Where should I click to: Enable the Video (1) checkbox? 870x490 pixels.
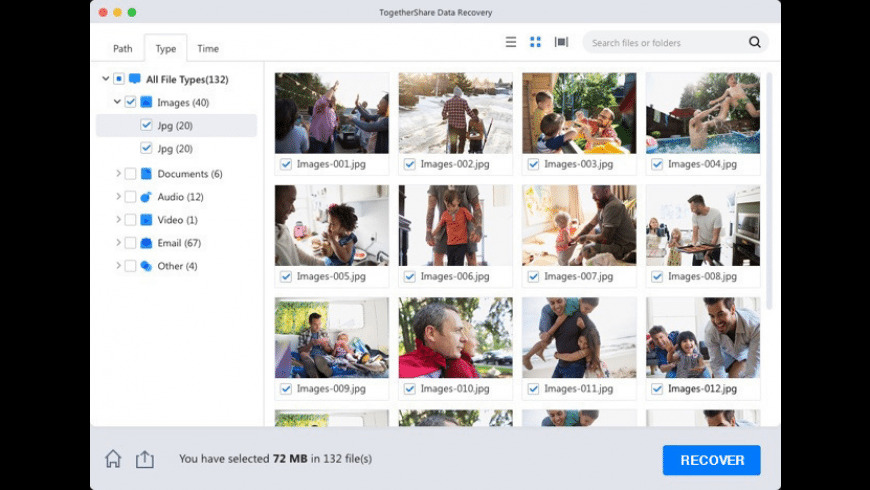(x=130, y=220)
